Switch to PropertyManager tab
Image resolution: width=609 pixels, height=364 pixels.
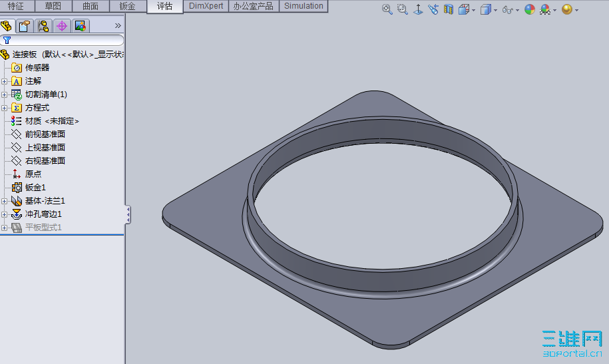click(x=25, y=26)
